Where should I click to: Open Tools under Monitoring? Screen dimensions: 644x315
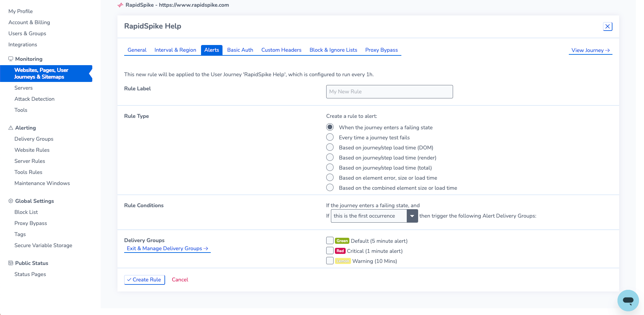click(x=21, y=110)
